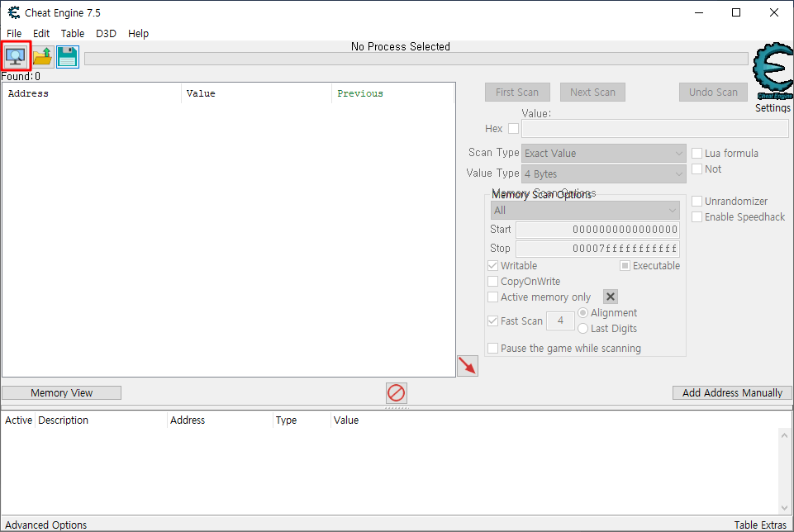Click Cheat Engine title bar icon
Image resolution: width=794 pixels, height=532 pixels.
coord(14,12)
